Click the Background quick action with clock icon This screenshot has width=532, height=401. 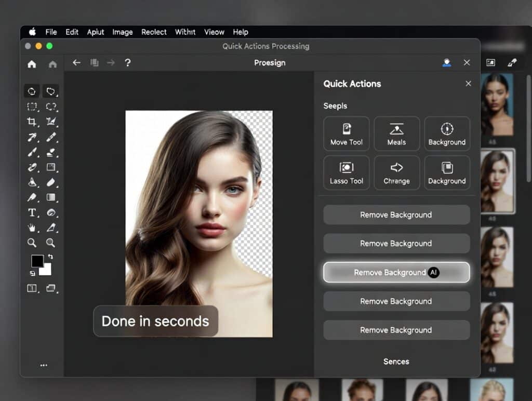[x=447, y=133]
